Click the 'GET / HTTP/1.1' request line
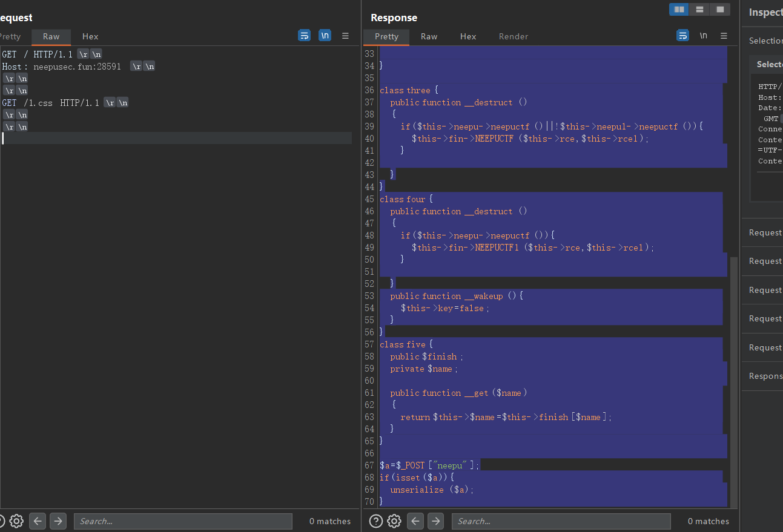This screenshot has width=783, height=532. (x=38, y=54)
